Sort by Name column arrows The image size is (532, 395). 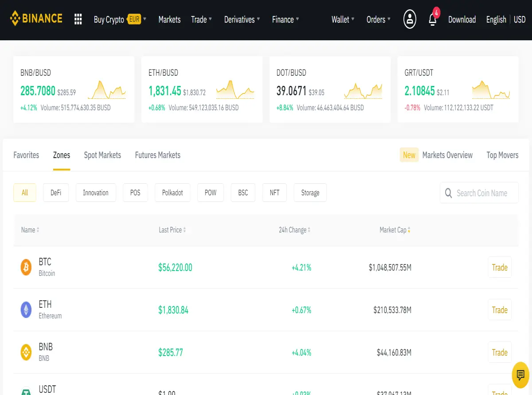38,230
